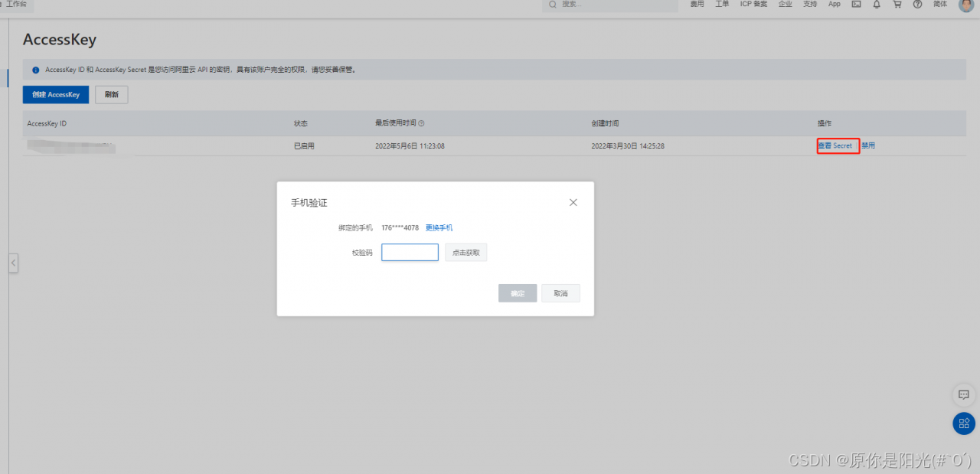Open the 工作台 workbench menu

17,5
